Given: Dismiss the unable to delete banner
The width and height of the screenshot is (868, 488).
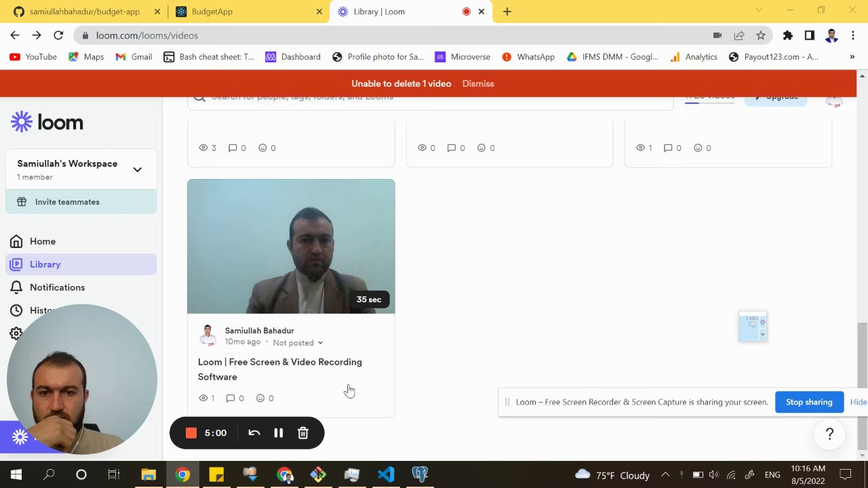Looking at the screenshot, I should coord(478,83).
